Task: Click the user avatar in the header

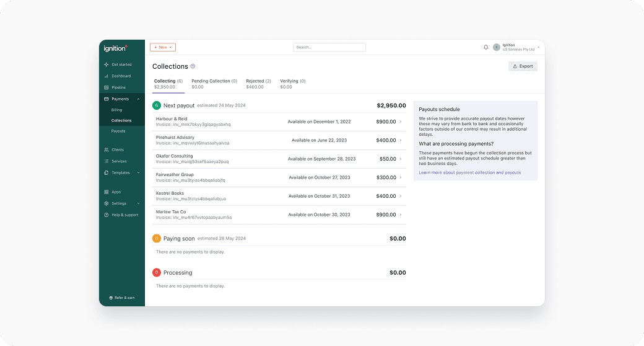Action: (497, 47)
